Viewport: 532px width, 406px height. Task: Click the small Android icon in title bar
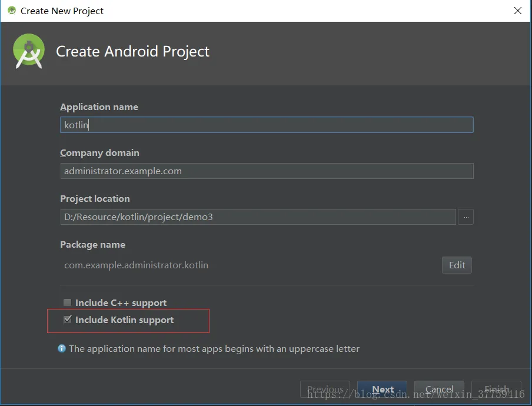pos(12,11)
